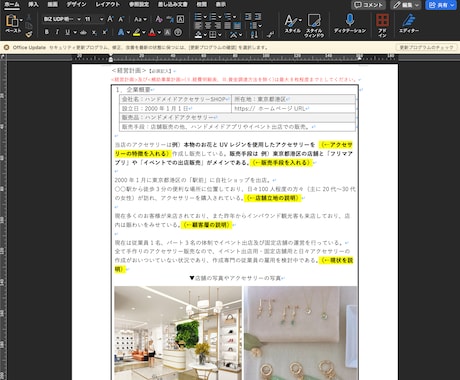This screenshot has width=460, height=380.
Task: Open the font name combo box
Action: tap(62, 19)
